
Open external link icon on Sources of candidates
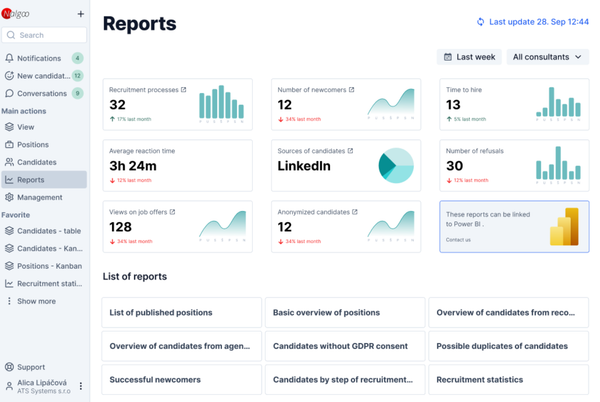tap(350, 151)
